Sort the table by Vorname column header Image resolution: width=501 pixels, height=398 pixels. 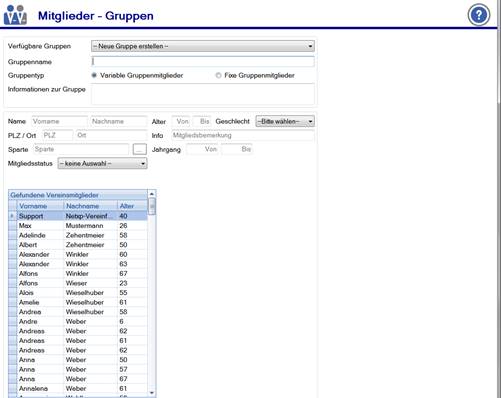(x=40, y=206)
